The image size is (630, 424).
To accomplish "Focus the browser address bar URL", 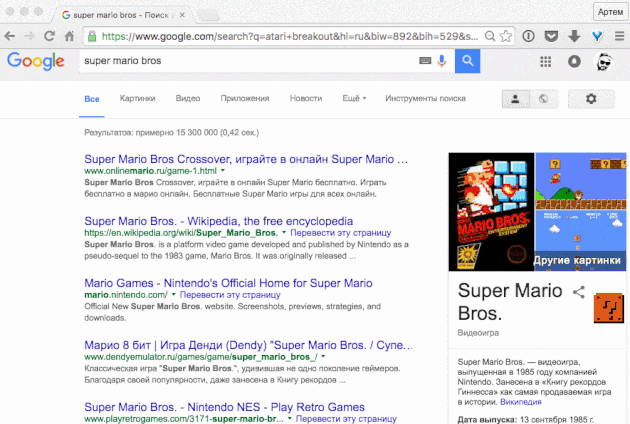I will tap(289, 37).
